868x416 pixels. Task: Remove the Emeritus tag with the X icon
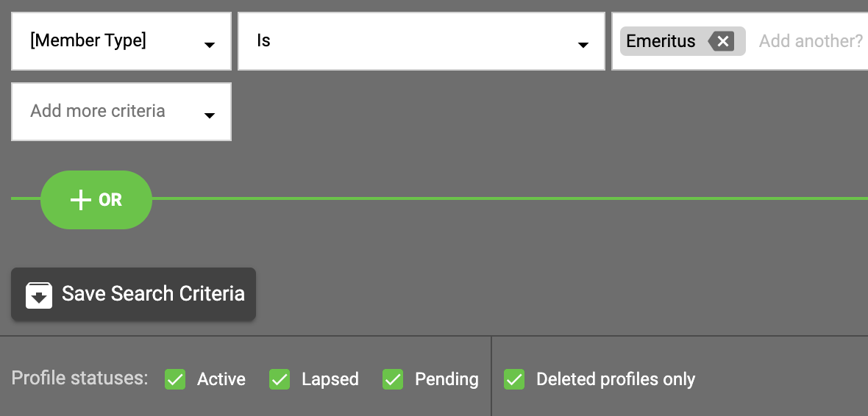[722, 41]
